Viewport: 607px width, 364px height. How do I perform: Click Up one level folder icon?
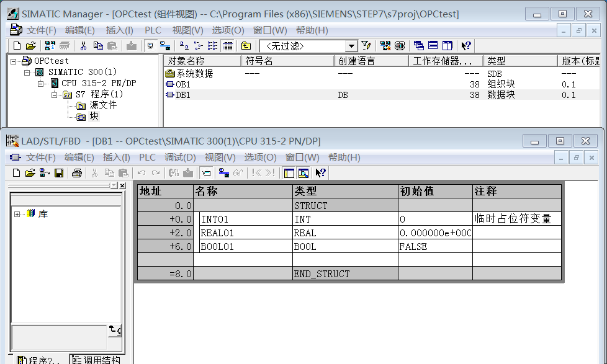(246, 46)
